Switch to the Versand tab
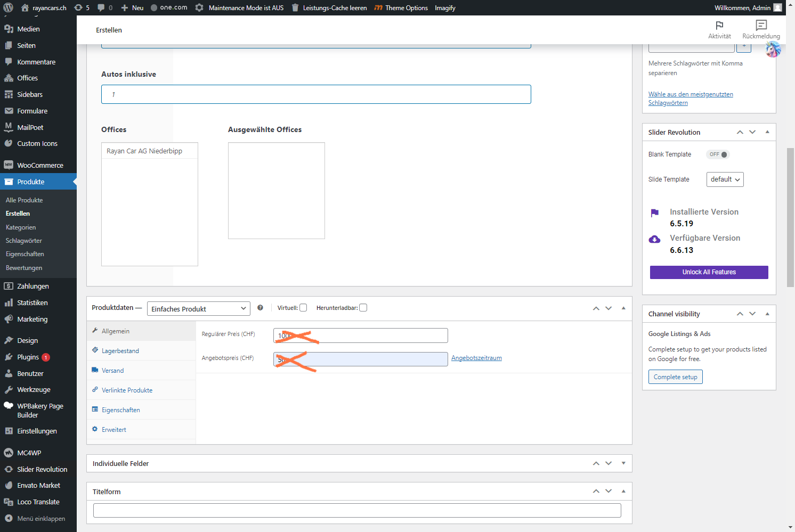795x532 pixels. coord(141,371)
